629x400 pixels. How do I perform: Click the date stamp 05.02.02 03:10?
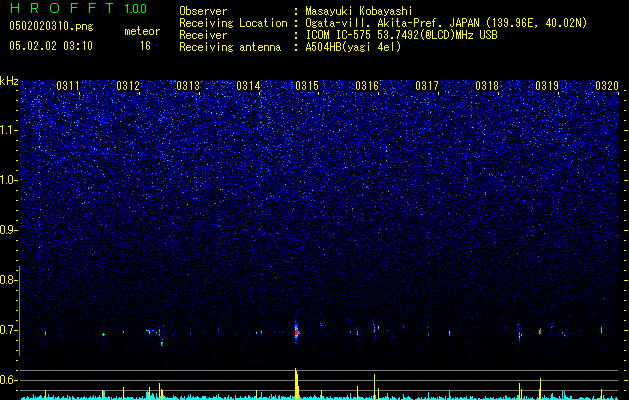tap(51, 46)
